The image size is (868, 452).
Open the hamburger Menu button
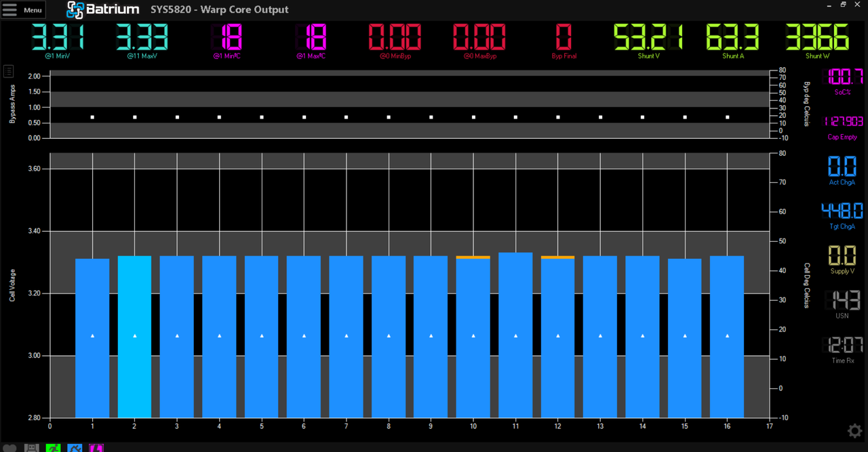(x=23, y=9)
